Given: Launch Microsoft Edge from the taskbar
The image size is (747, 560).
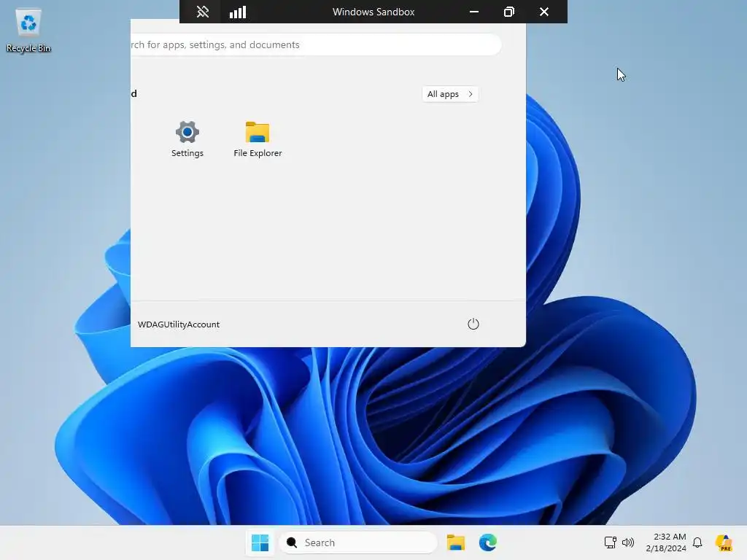Looking at the screenshot, I should (488, 542).
